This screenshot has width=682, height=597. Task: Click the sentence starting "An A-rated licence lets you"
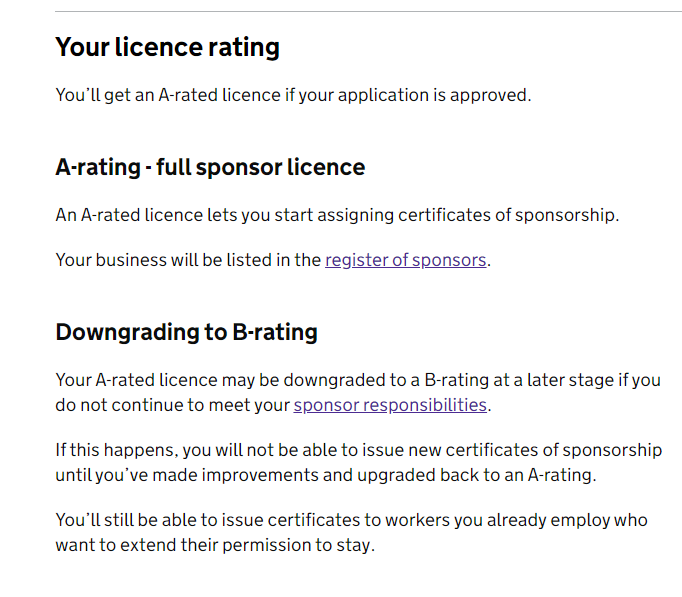pos(337,215)
